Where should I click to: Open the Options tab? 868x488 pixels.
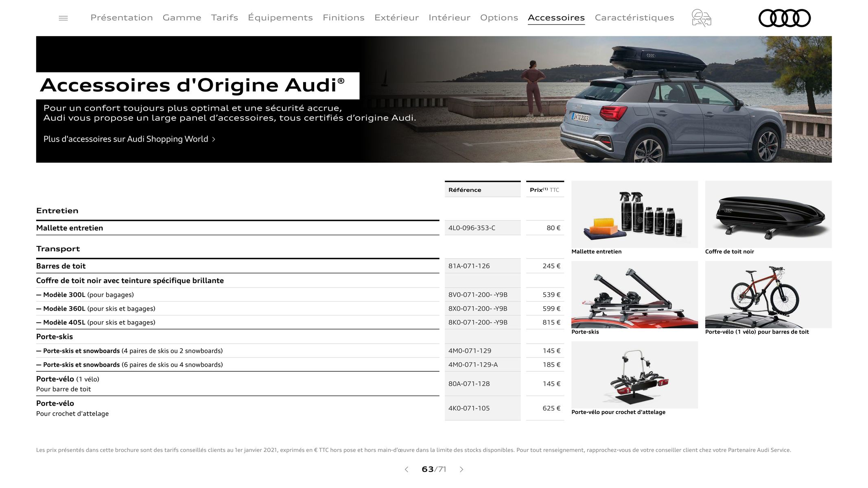click(x=499, y=17)
